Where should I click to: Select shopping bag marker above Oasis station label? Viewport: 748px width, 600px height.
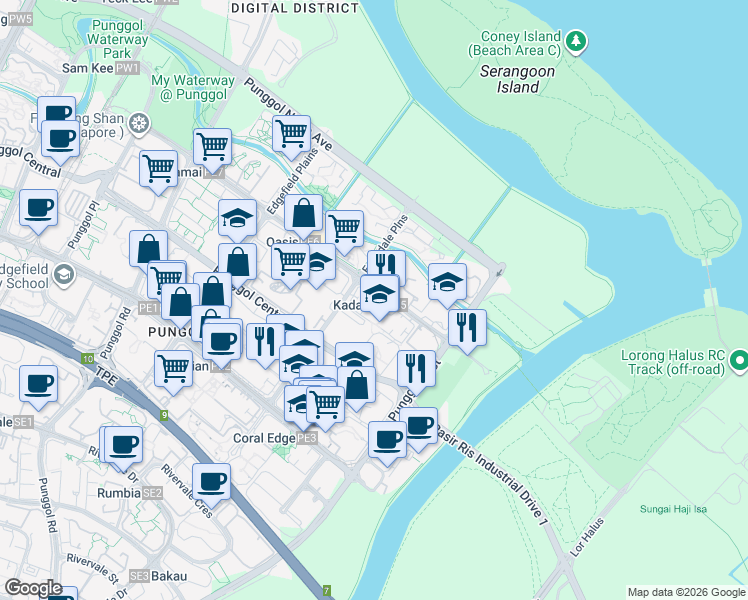(303, 215)
